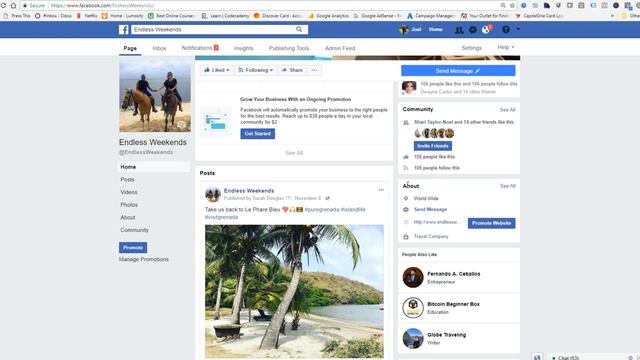Click the Send Message button
640x360 pixels.
point(458,71)
